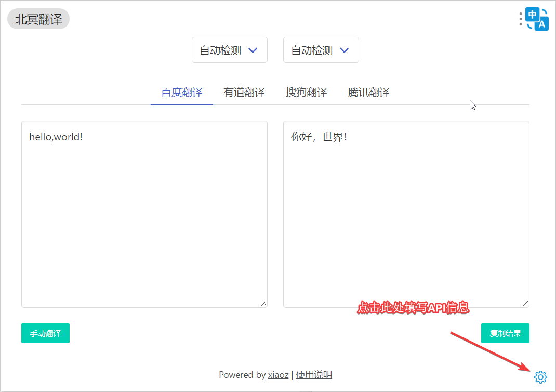Click the three vertical dots icon
This screenshot has width=556, height=392.
[521, 19]
